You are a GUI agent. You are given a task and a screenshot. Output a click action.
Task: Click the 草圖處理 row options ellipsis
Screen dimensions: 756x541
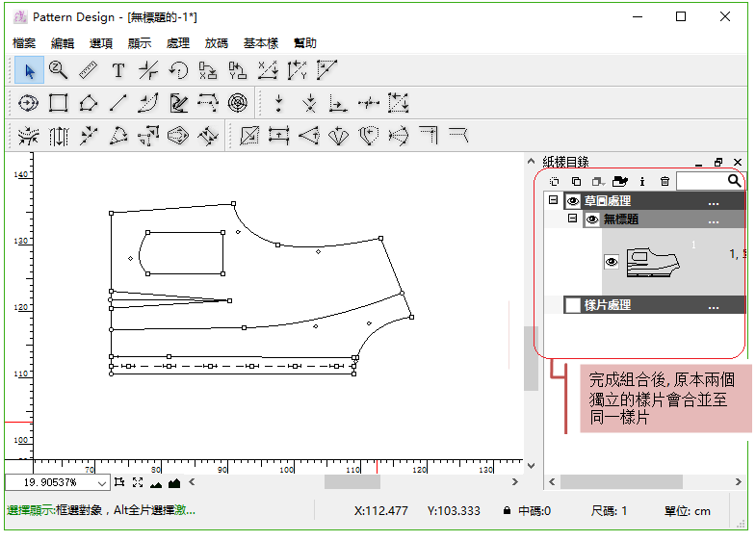tap(713, 202)
